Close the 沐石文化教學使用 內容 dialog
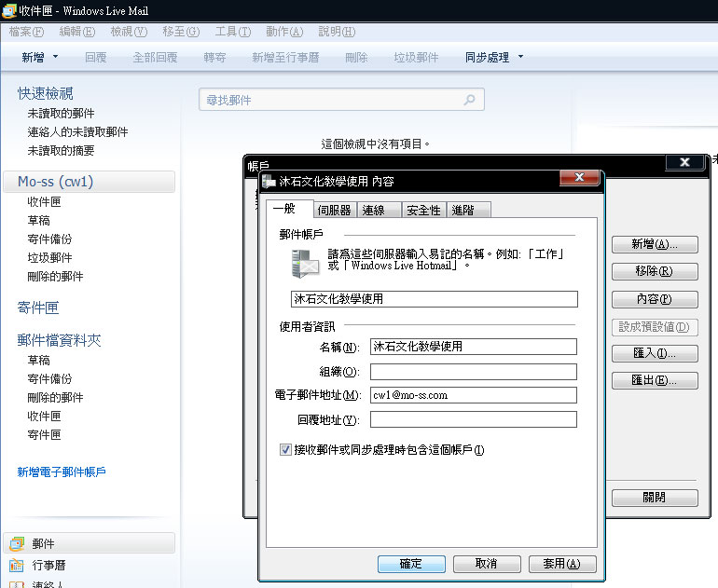718x588 pixels. pyautogui.click(x=579, y=177)
